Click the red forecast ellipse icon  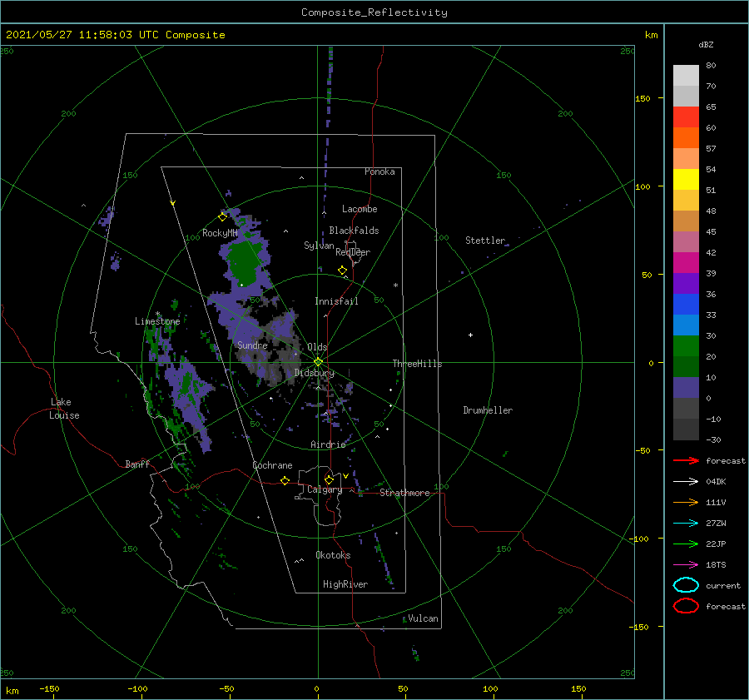(686, 606)
